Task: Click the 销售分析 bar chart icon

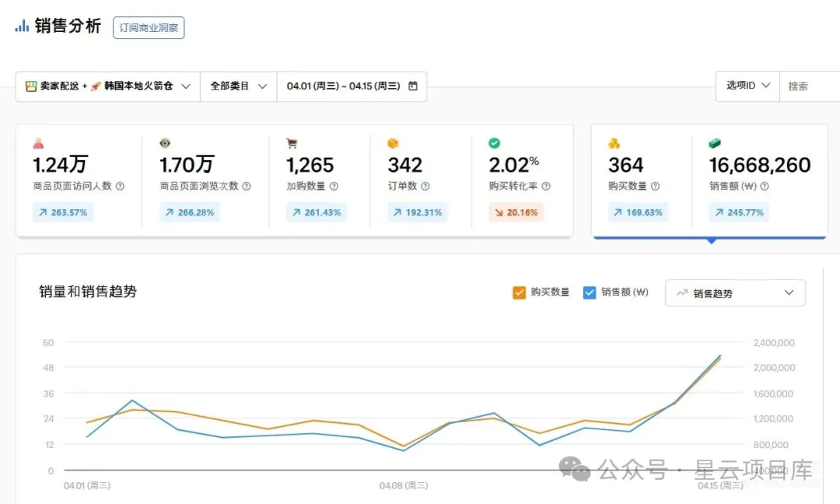Action: pyautogui.click(x=22, y=26)
